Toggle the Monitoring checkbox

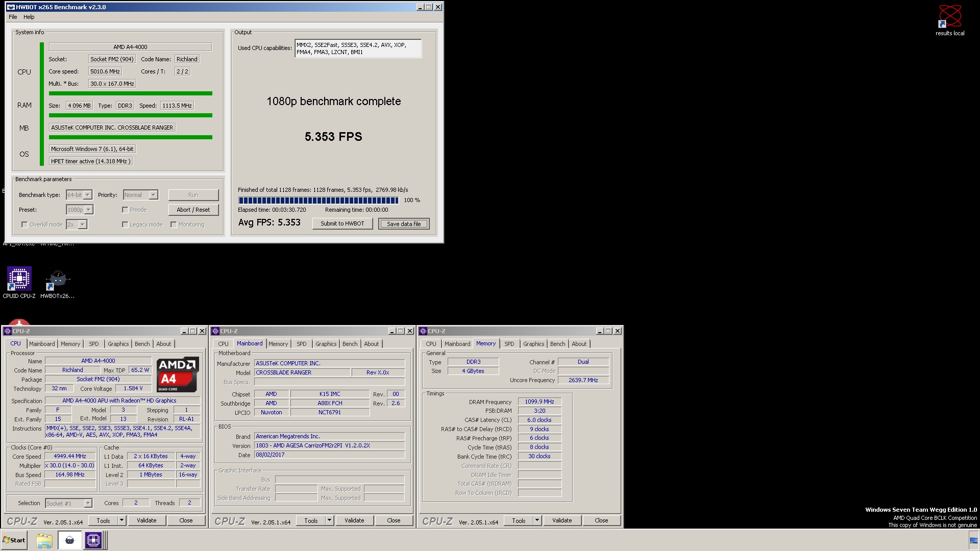174,224
